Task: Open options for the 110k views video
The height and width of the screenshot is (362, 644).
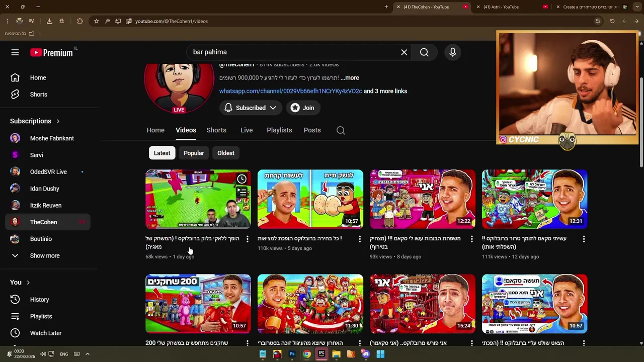Action: [359, 239]
